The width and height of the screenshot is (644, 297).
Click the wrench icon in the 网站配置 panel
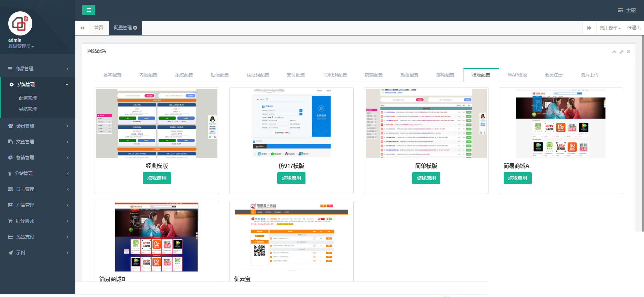point(622,51)
